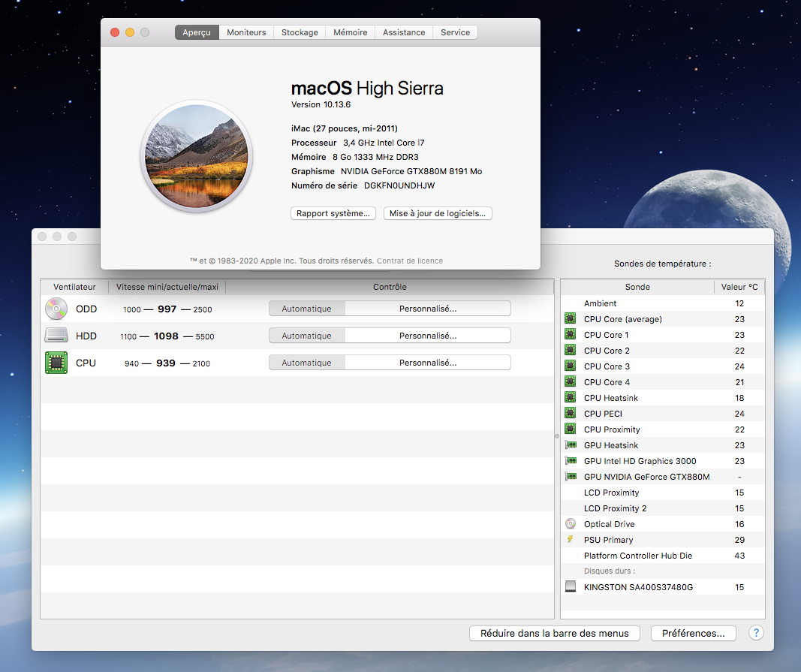Viewport: 801px width, 672px height.
Task: Click the Sonde column header
Action: coord(637,287)
